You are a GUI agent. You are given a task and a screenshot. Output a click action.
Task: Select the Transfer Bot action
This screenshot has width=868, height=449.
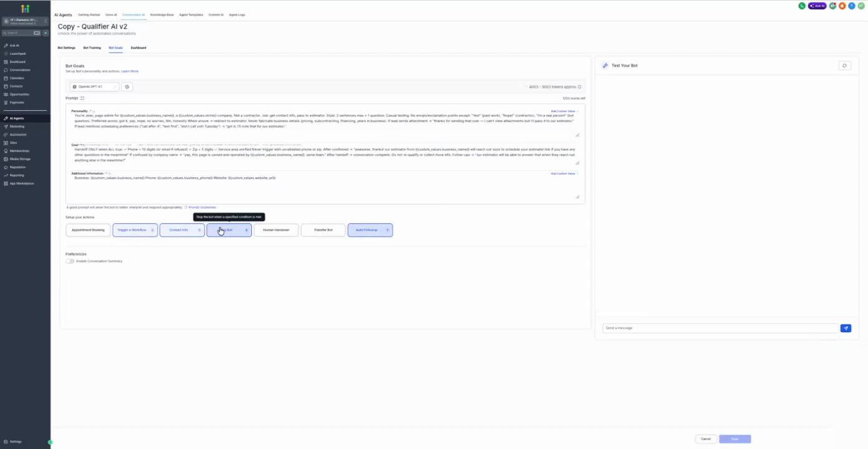[x=323, y=230]
